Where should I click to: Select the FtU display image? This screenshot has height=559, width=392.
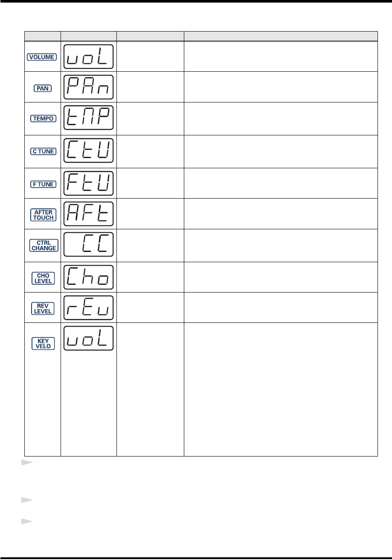89,183
